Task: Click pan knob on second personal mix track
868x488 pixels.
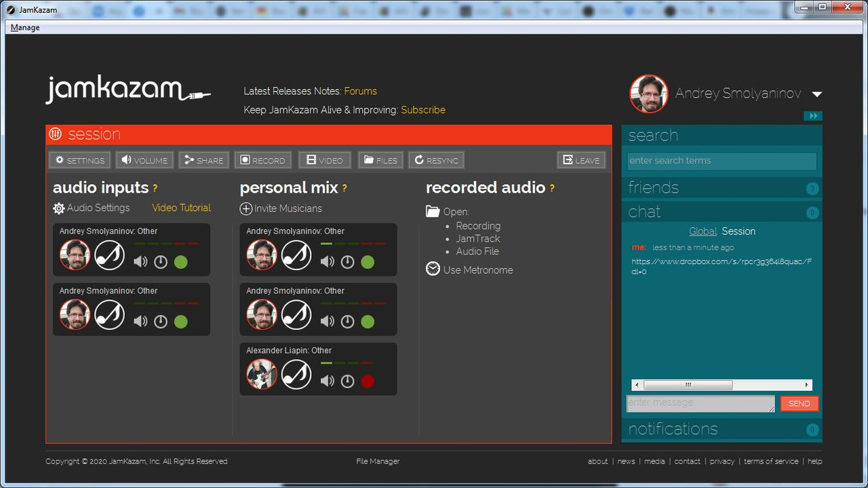Action: [348, 322]
